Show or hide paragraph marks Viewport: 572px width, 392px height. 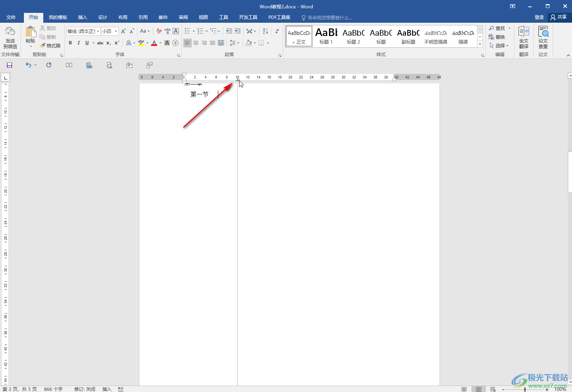[x=277, y=31]
